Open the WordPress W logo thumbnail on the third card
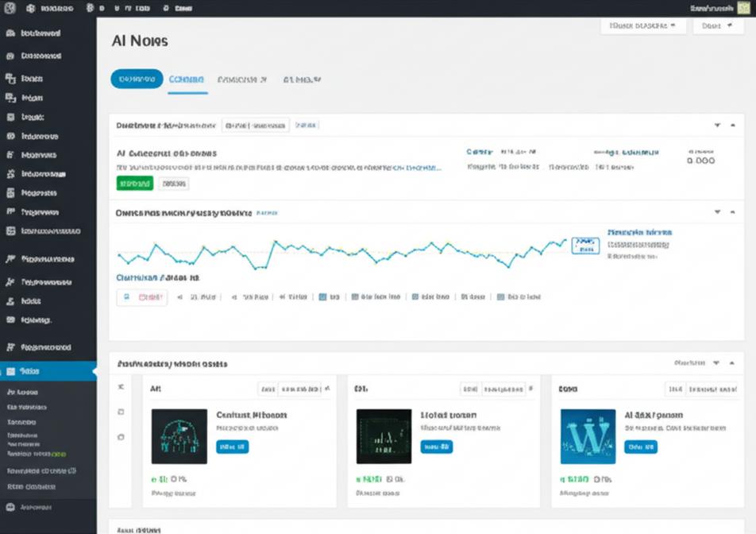756x534 pixels. [588, 436]
